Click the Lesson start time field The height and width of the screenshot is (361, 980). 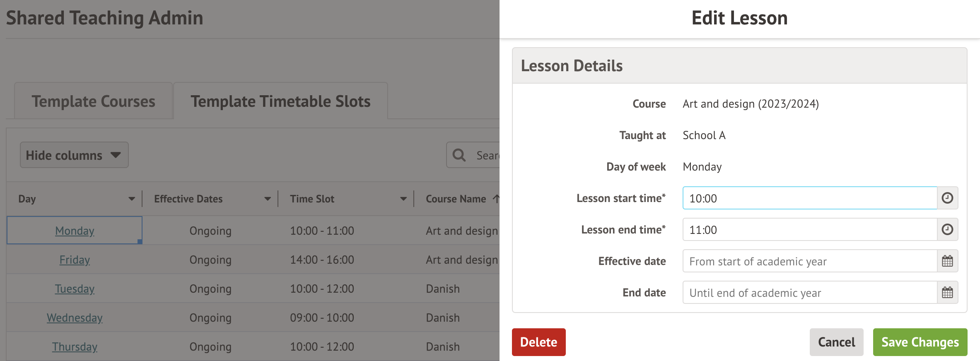[809, 198]
